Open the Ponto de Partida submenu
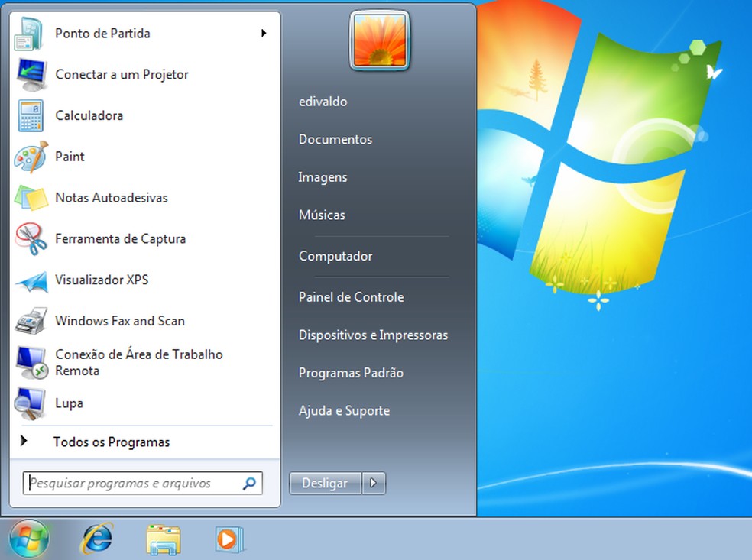This screenshot has height=560, width=752. pos(102,34)
